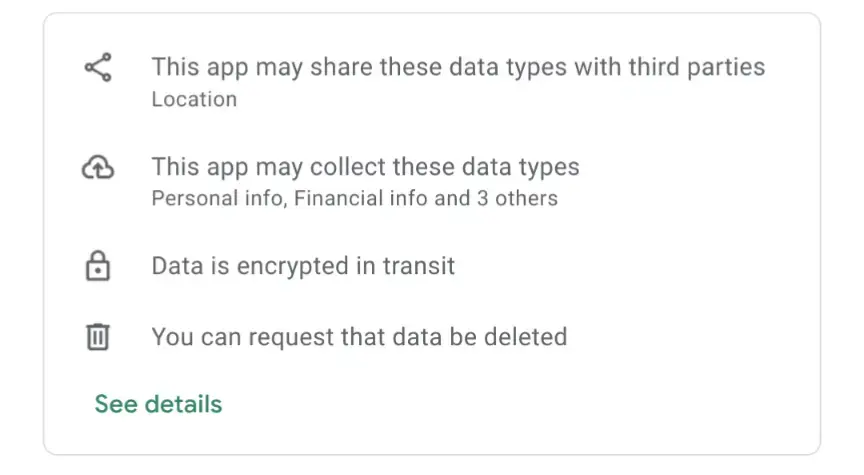Click the share icon for third-party data

click(98, 67)
